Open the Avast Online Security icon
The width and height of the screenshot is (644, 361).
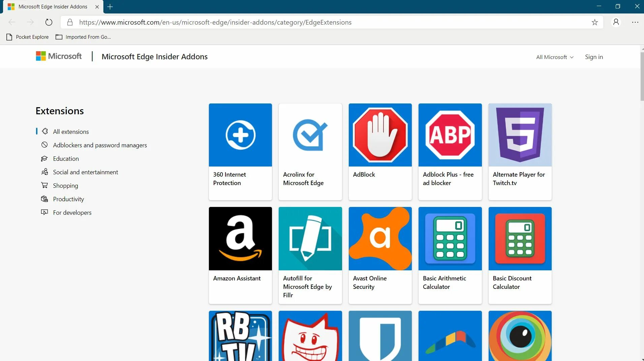tap(380, 239)
